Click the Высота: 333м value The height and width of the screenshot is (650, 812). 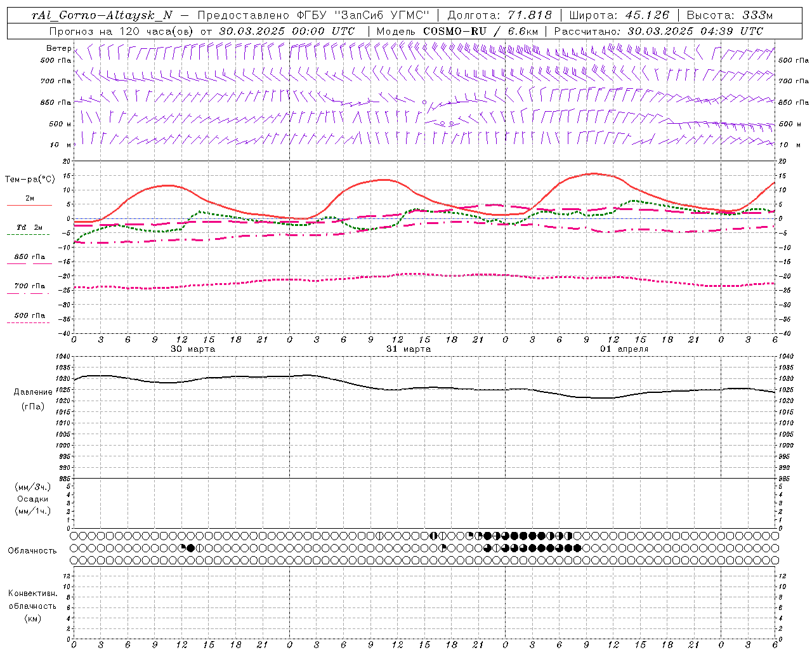tap(730, 15)
